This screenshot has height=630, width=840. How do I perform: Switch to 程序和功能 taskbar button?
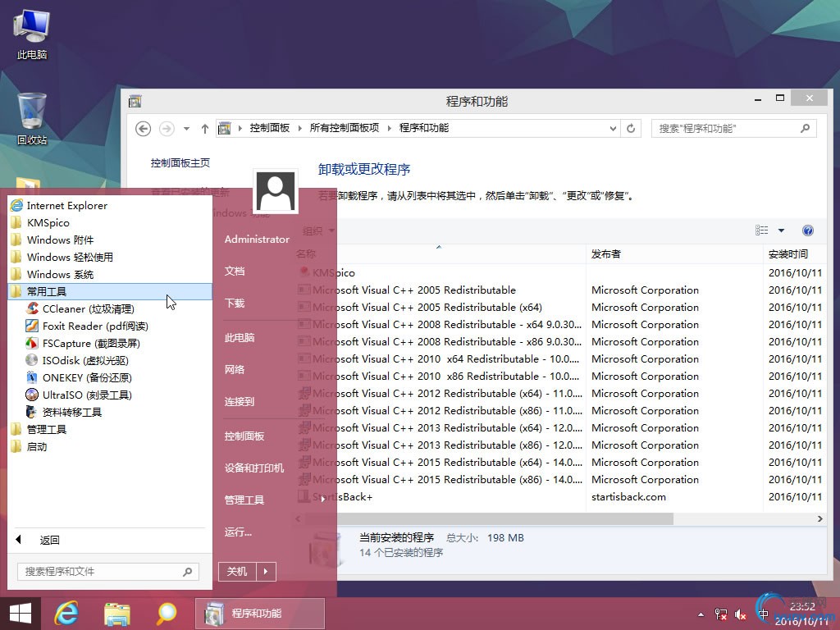point(260,614)
